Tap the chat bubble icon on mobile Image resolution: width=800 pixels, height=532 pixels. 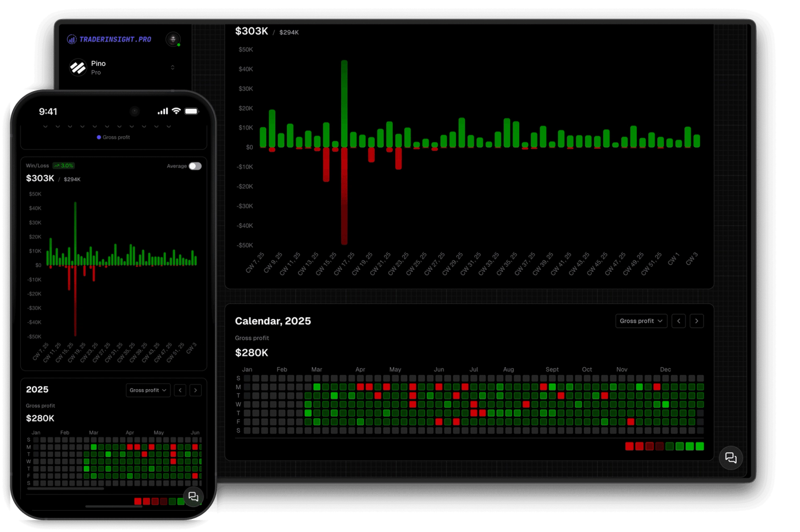[193, 497]
